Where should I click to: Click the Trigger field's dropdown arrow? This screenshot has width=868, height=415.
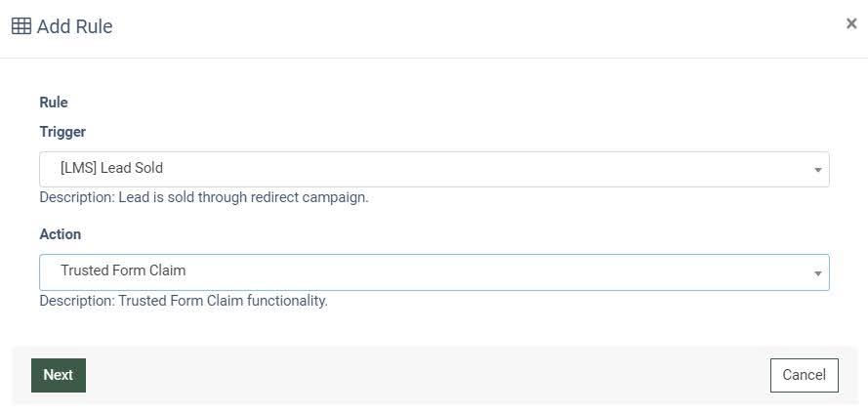[x=817, y=170]
